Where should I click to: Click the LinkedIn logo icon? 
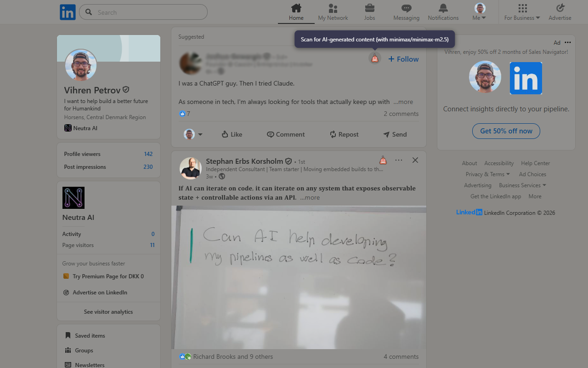tap(68, 12)
